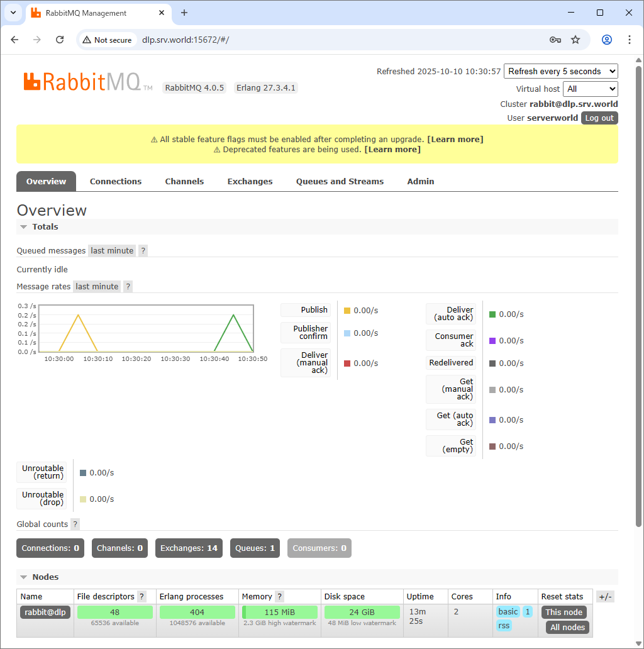The height and width of the screenshot is (649, 644).
Task: Follow the Learn more link about feature flags
Action: click(x=455, y=139)
